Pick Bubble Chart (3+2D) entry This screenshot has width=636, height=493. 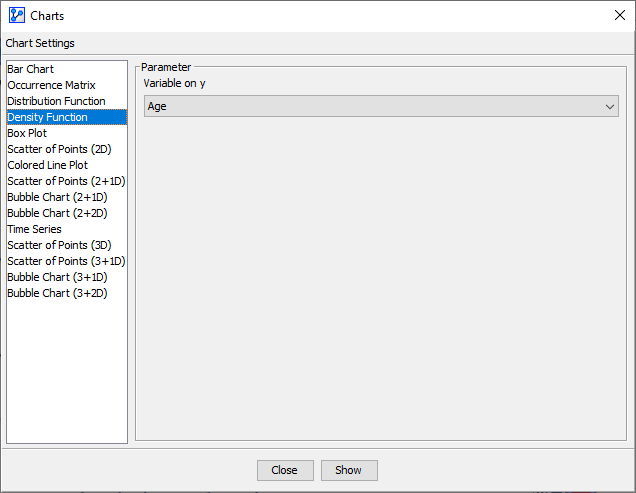pyautogui.click(x=57, y=293)
